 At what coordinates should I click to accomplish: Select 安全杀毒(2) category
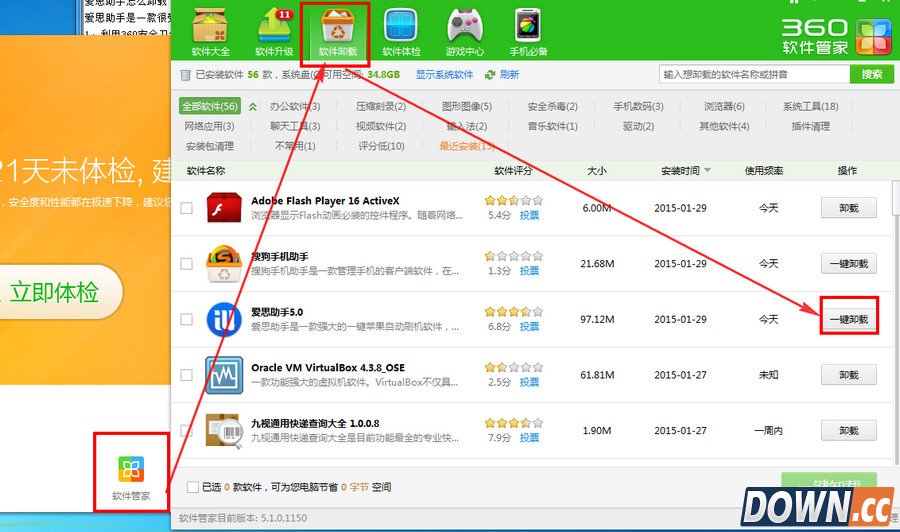click(553, 106)
